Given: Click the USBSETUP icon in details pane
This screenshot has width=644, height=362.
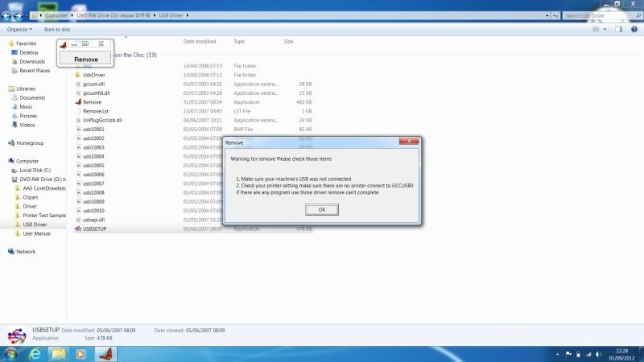Looking at the screenshot, I should click(x=17, y=335).
